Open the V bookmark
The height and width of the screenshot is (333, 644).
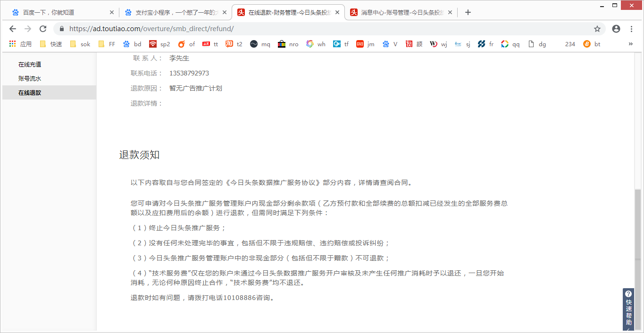[x=390, y=44]
